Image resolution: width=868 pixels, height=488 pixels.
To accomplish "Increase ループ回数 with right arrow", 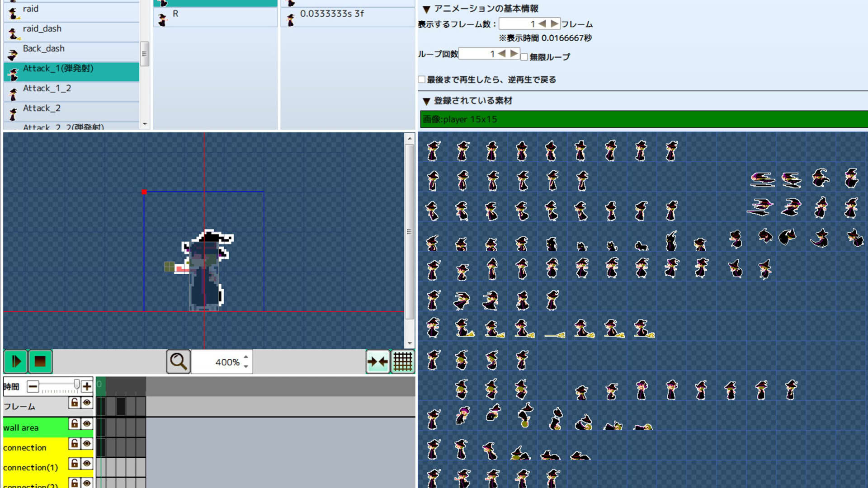I will coord(514,53).
